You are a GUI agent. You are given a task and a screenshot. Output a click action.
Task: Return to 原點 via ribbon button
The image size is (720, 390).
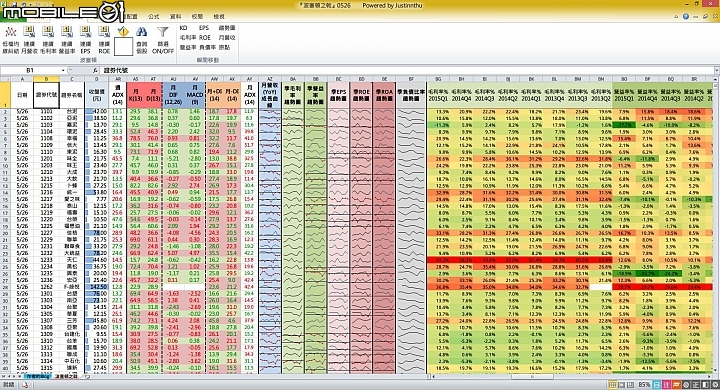224,47
